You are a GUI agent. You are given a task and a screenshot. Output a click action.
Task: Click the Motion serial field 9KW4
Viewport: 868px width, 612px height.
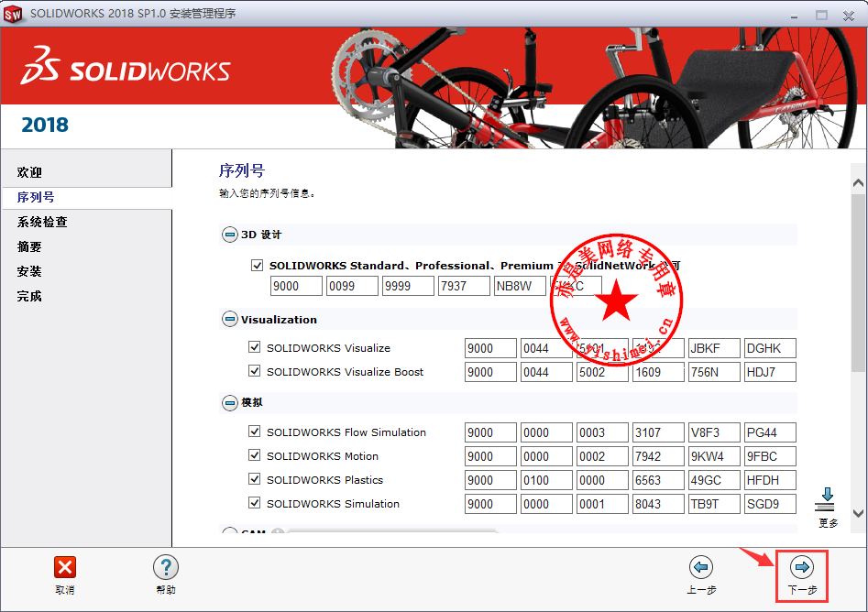[714, 456]
